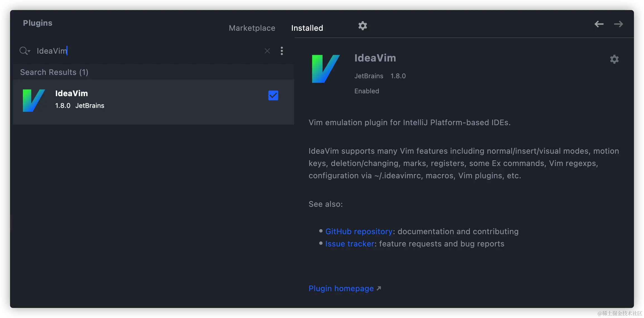Click the IdeaVim heading in details pane
The width and height of the screenshot is (644, 318).
(x=375, y=58)
